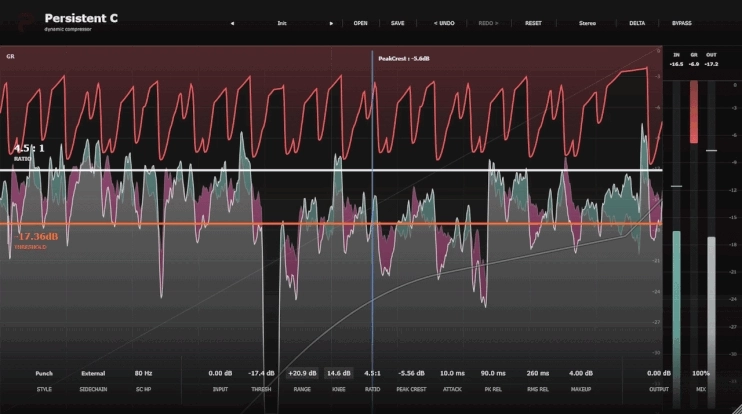
Task: Click the 14.6 dB KNEE value
Action: click(338, 373)
